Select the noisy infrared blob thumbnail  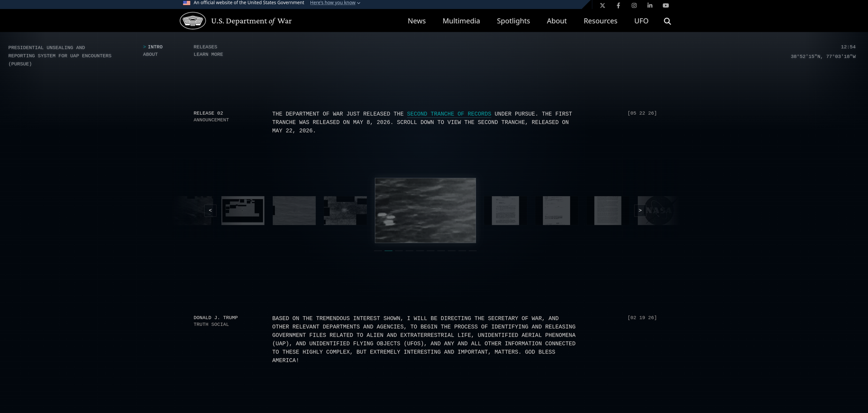(x=345, y=211)
